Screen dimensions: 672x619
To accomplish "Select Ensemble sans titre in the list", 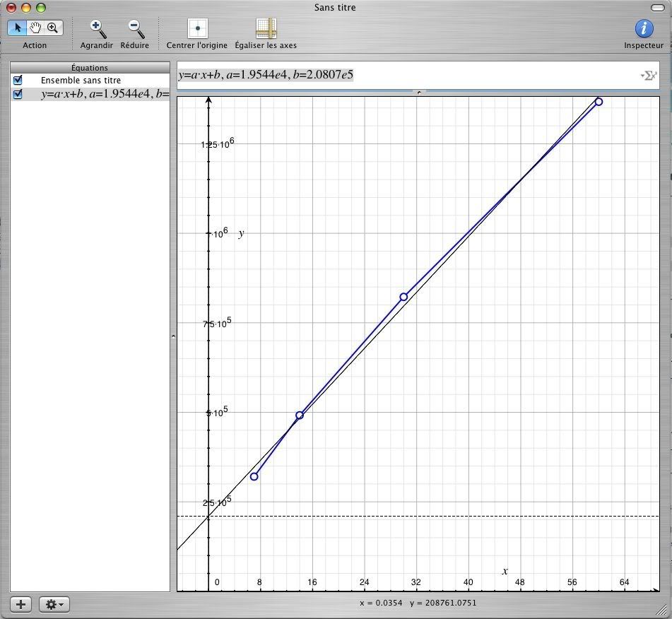I will point(81,81).
